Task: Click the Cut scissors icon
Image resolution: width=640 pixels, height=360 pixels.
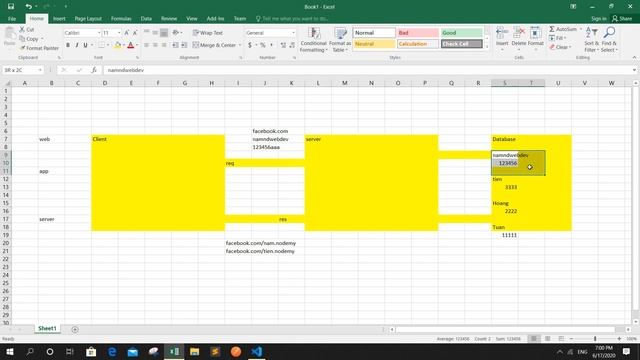Action: pyautogui.click(x=22, y=29)
